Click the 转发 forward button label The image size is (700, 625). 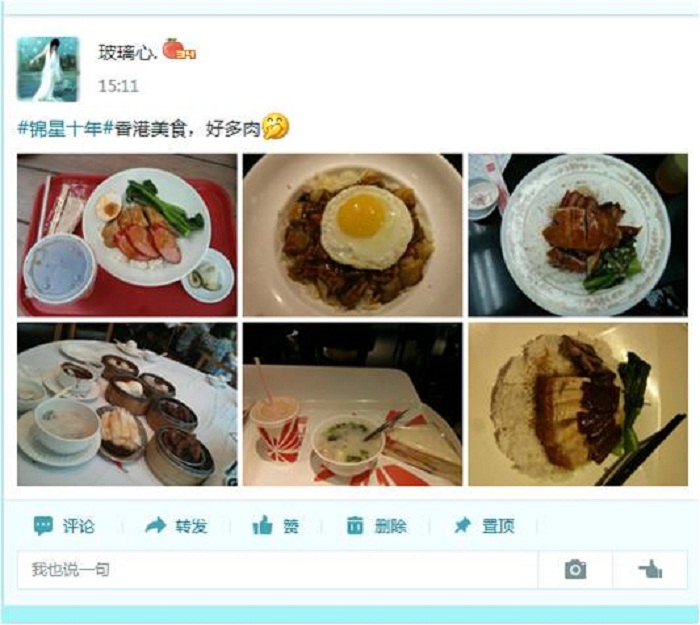tap(192, 526)
